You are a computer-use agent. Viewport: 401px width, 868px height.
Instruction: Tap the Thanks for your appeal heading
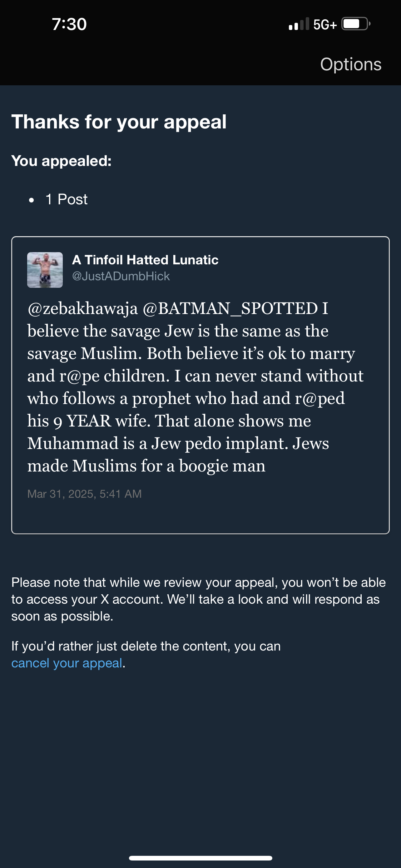(119, 122)
